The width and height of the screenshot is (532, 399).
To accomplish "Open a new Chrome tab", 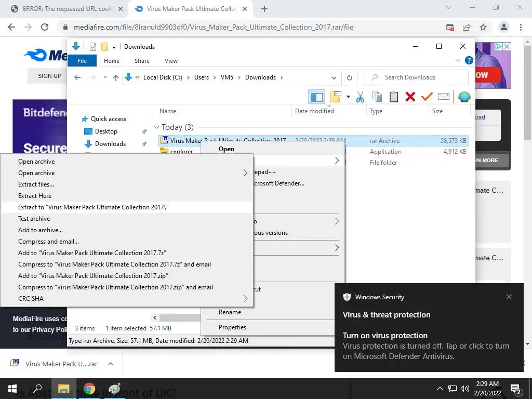I will coord(264,9).
